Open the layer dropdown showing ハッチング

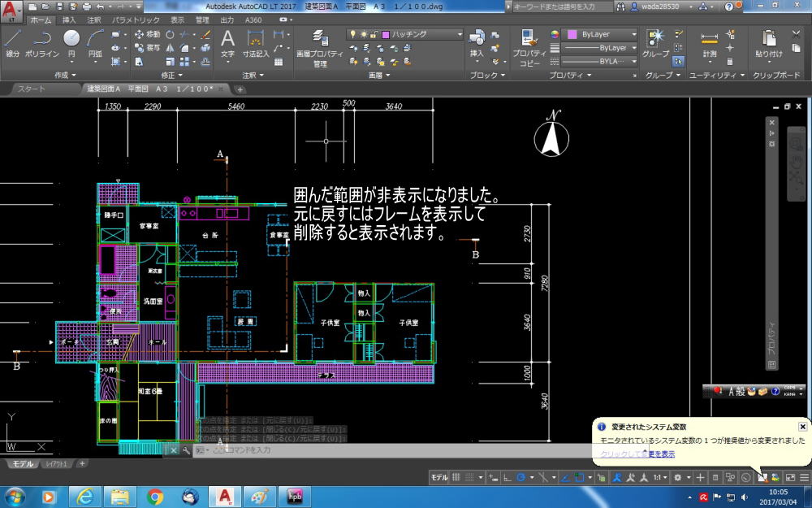tap(405, 34)
